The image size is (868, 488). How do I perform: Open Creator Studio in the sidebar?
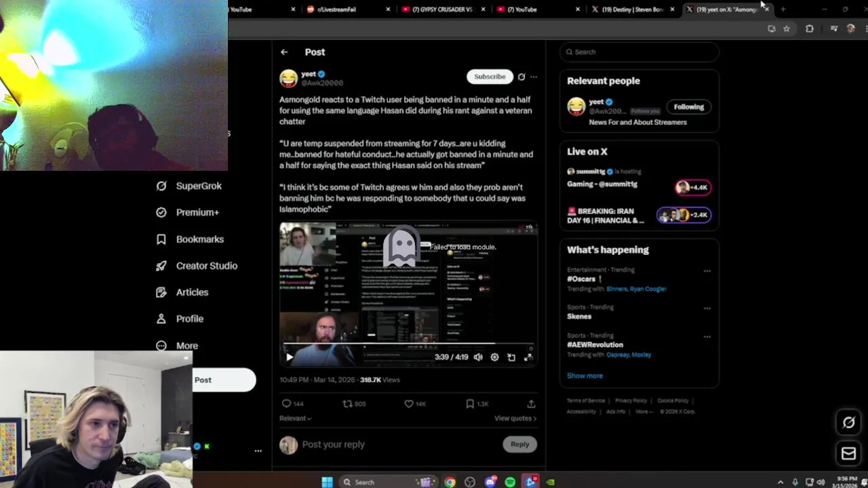pyautogui.click(x=196, y=266)
